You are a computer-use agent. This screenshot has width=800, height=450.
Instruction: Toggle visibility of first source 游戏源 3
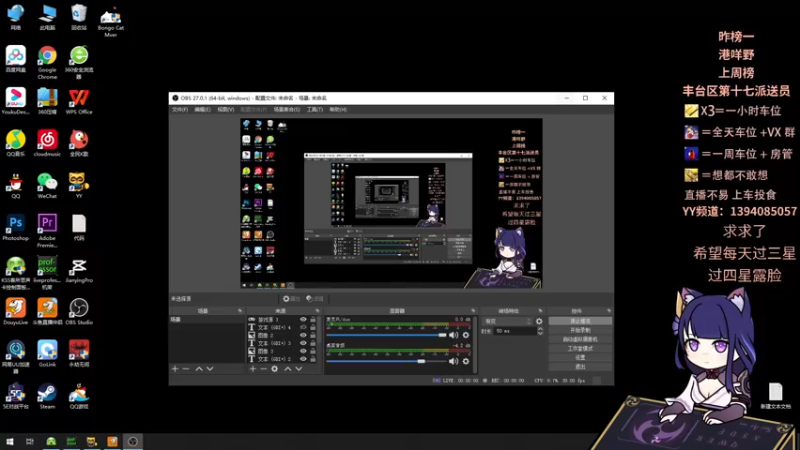click(303, 319)
